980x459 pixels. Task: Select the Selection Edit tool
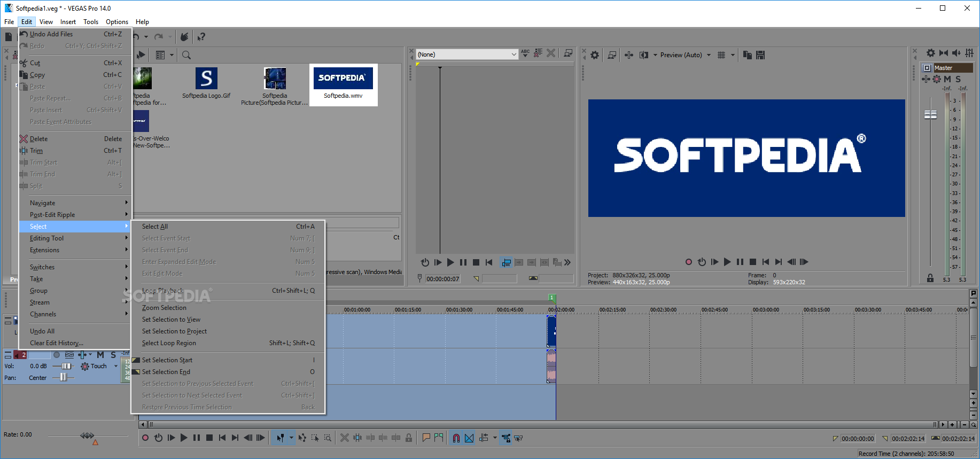(x=315, y=438)
